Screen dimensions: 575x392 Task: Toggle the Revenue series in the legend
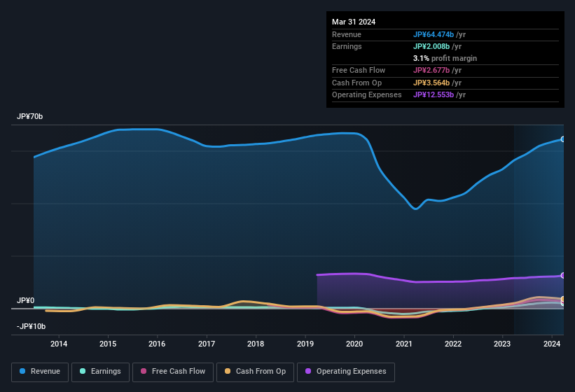41,372
